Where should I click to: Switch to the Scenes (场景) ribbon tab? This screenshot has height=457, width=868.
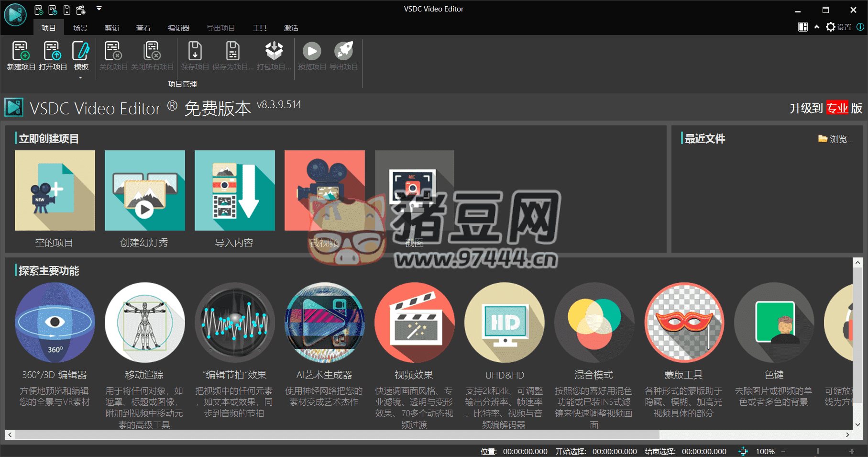click(x=80, y=28)
